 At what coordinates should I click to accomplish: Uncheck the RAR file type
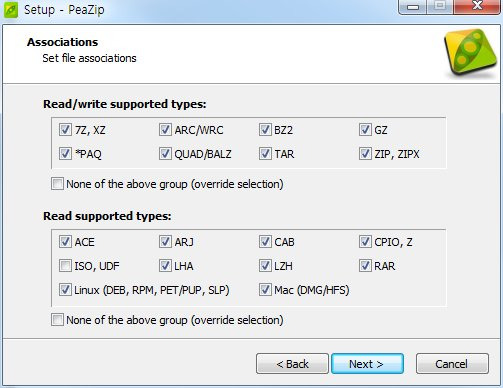pos(365,266)
